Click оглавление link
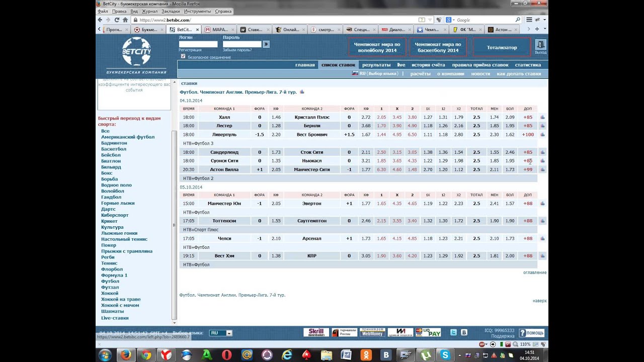644x362 pixels. point(535,273)
